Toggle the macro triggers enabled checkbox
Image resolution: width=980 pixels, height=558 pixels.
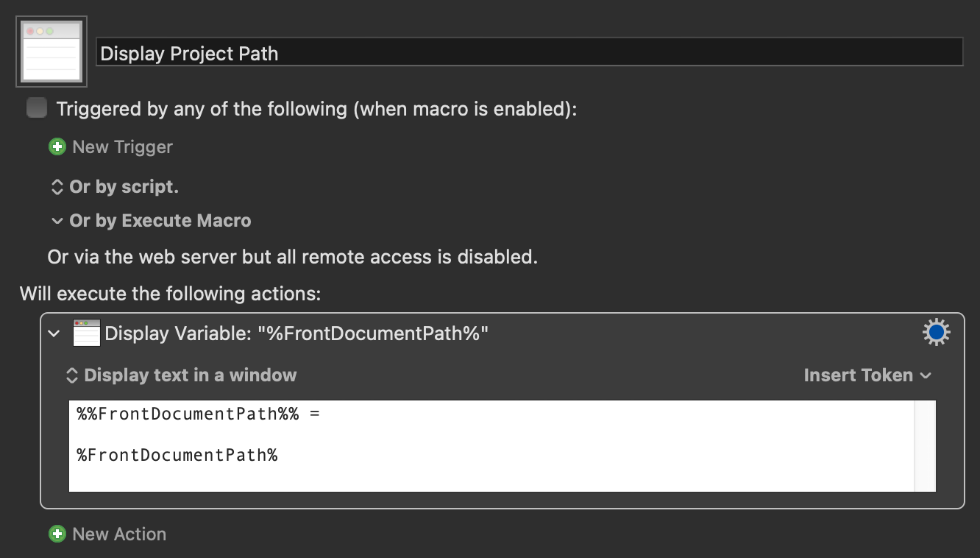(37, 108)
